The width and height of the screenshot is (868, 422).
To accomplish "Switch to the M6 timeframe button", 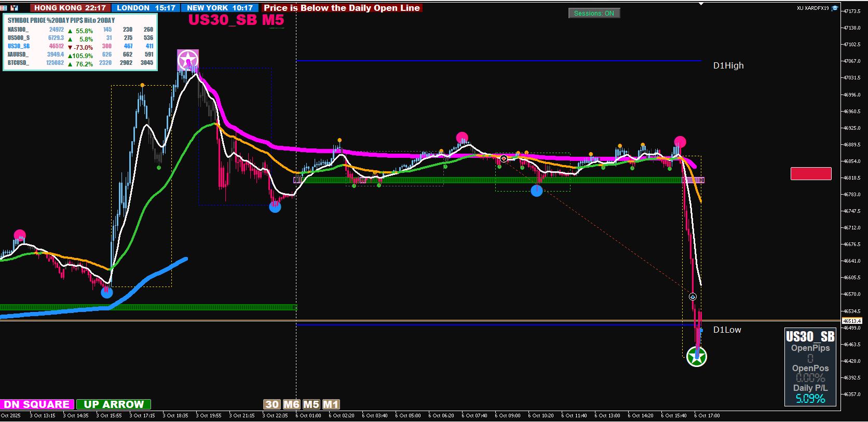I will pyautogui.click(x=291, y=404).
